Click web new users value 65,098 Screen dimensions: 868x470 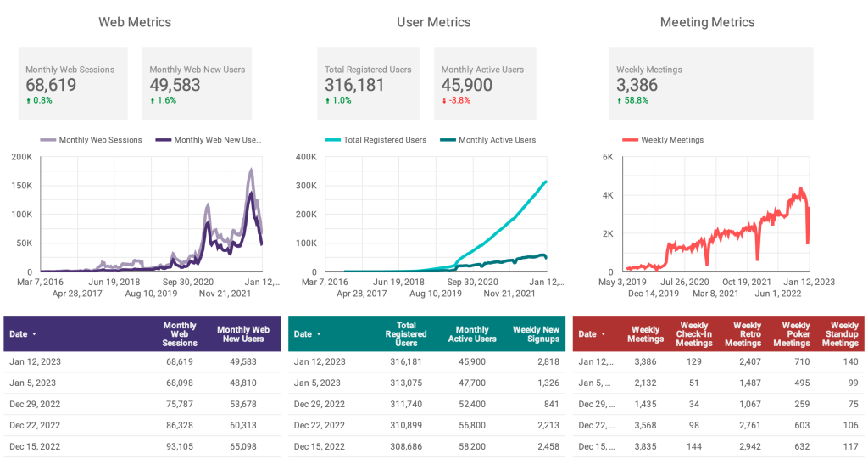point(243,447)
